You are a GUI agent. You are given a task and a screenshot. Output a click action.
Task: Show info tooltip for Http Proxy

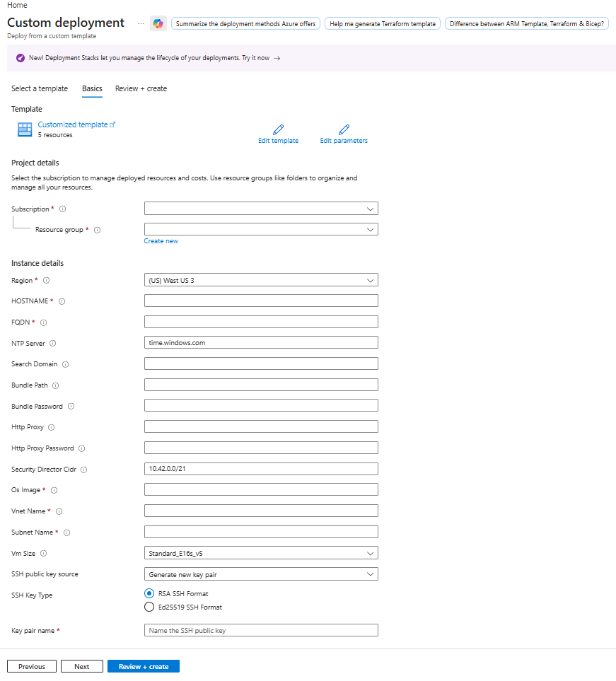[x=51, y=427]
